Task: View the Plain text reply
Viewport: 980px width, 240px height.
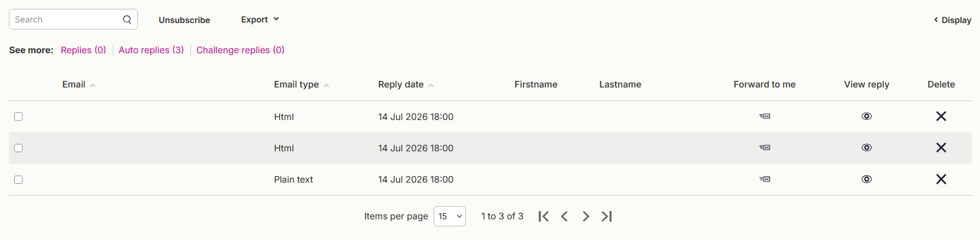Action: coord(866,179)
